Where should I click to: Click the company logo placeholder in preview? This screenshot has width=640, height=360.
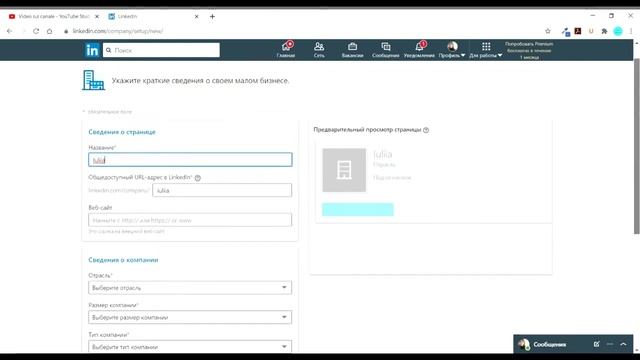click(344, 170)
